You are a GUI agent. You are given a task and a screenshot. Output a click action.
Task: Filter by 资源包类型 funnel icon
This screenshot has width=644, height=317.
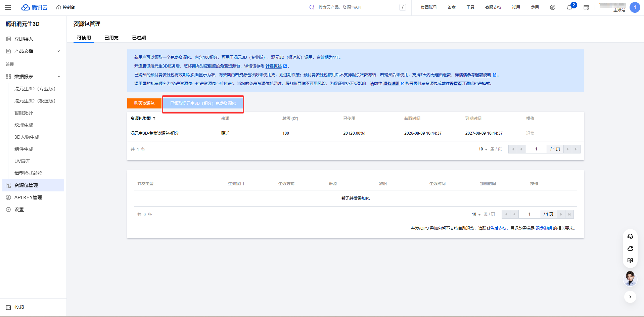click(x=154, y=119)
